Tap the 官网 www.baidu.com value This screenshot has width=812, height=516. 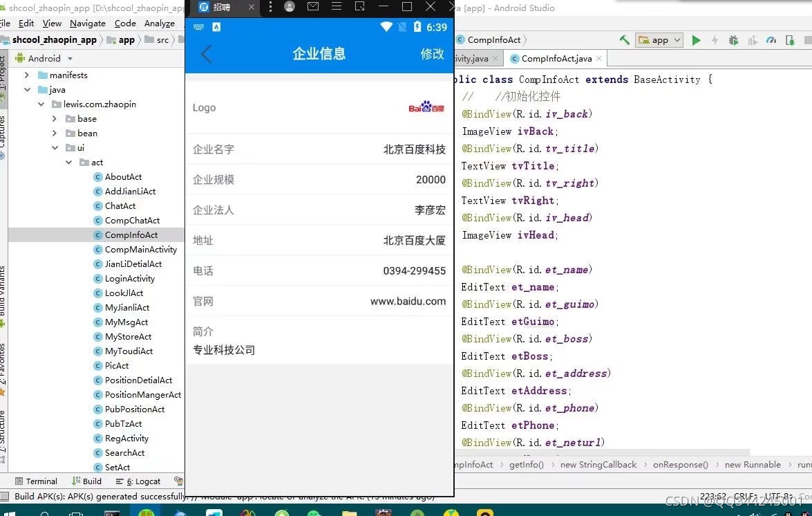coord(408,301)
